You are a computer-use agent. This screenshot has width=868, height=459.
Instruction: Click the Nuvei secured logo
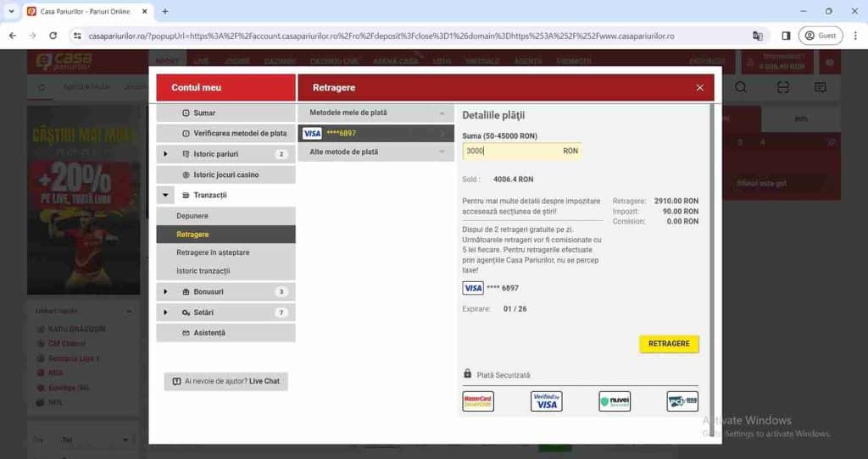(x=615, y=401)
